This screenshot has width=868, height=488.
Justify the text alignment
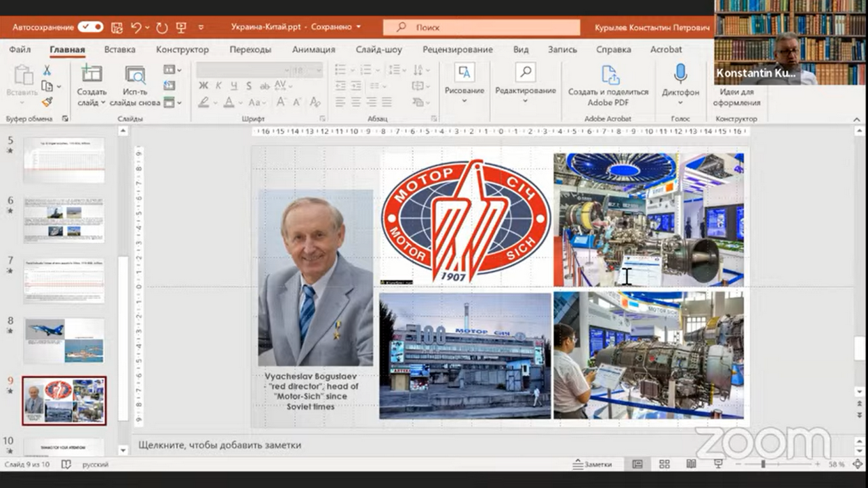[387, 102]
